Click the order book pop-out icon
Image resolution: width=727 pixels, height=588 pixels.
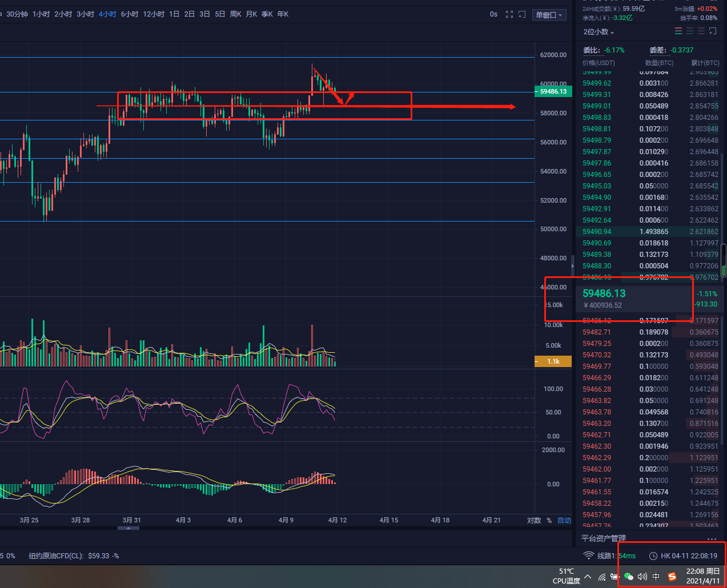[x=713, y=31]
